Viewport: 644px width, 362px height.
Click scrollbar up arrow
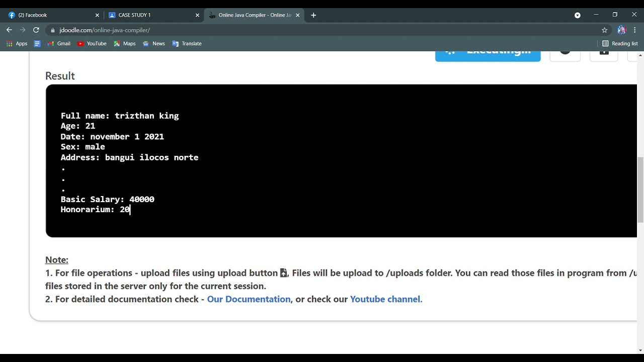pos(640,55)
